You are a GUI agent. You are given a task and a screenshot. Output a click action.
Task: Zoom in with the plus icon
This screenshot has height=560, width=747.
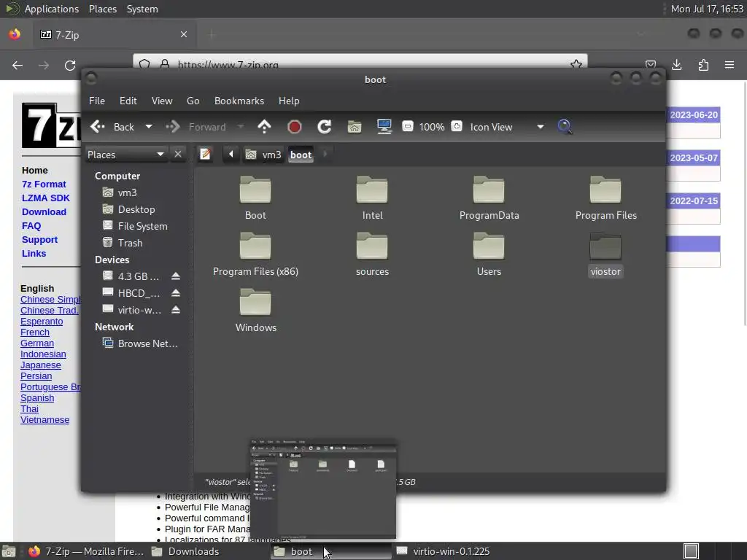457,127
